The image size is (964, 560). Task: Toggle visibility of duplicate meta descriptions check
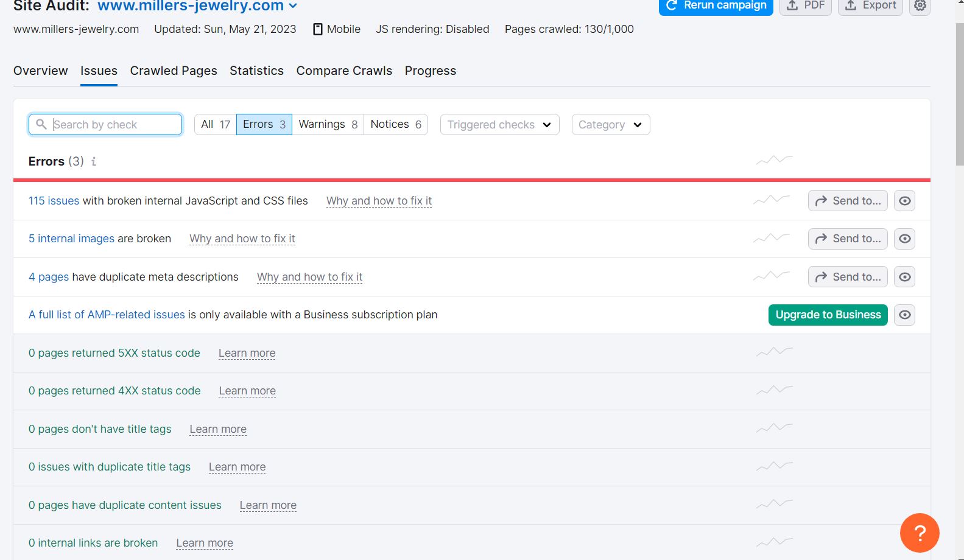coord(904,277)
